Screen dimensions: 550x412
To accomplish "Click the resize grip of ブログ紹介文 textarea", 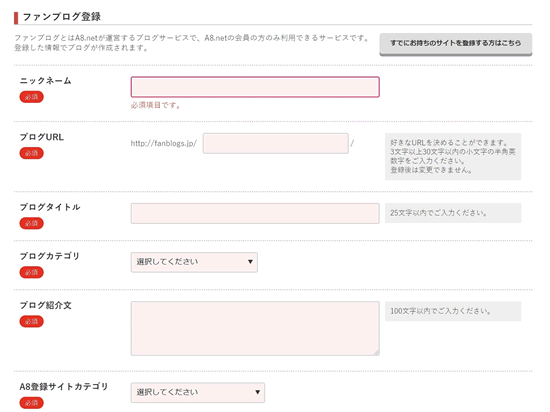I will [x=376, y=353].
